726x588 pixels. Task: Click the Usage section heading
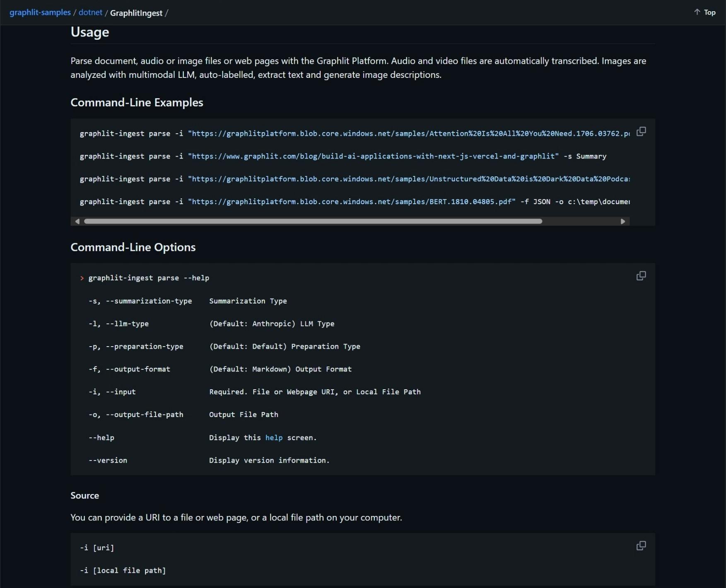click(x=90, y=32)
